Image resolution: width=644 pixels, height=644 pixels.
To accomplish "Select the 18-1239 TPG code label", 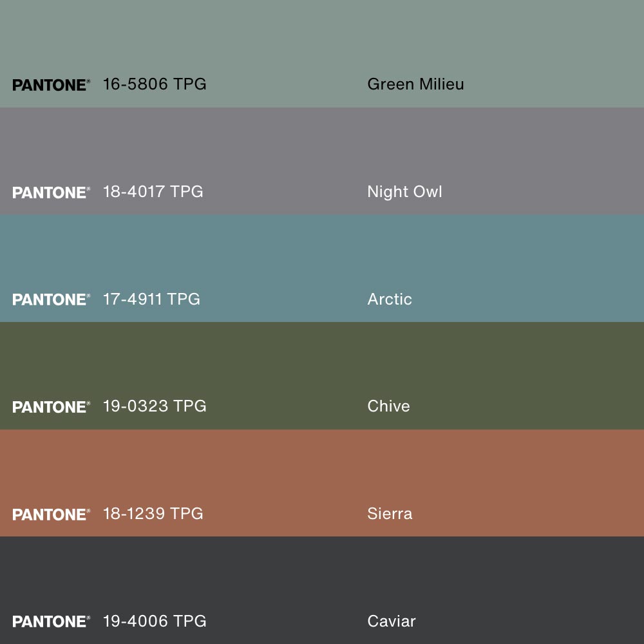I will [153, 514].
